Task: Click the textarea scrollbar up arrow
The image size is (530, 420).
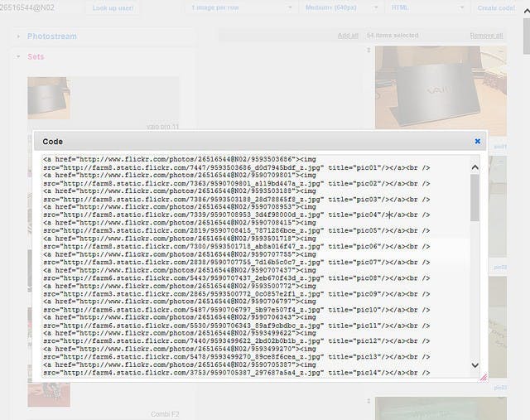Action: [x=475, y=167]
